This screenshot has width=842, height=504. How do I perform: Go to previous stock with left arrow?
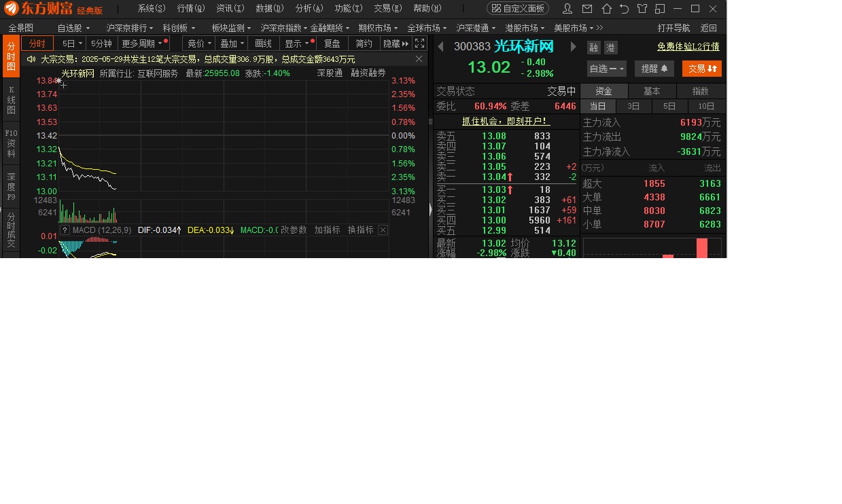[x=440, y=46]
